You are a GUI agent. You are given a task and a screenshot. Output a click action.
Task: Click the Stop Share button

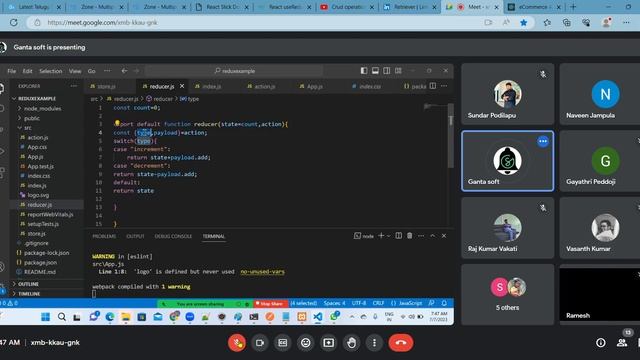pyautogui.click(x=270, y=303)
